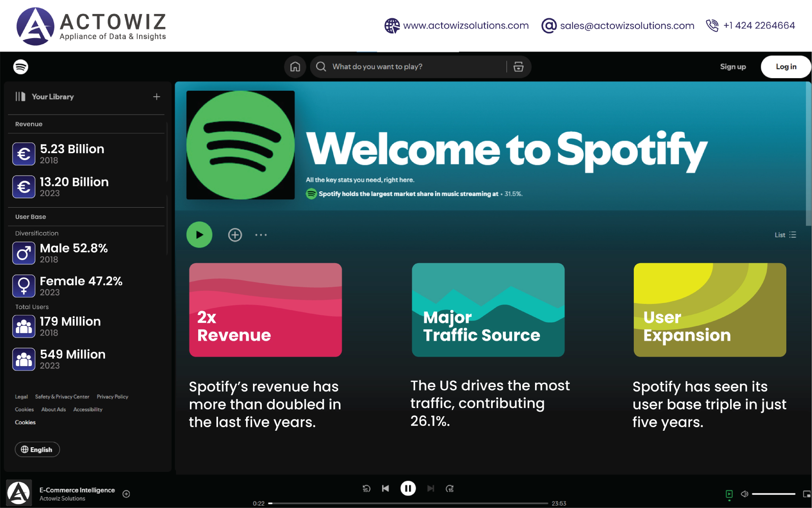This screenshot has height=508, width=812.
Task: Click the female symbol icon
Action: click(24, 286)
